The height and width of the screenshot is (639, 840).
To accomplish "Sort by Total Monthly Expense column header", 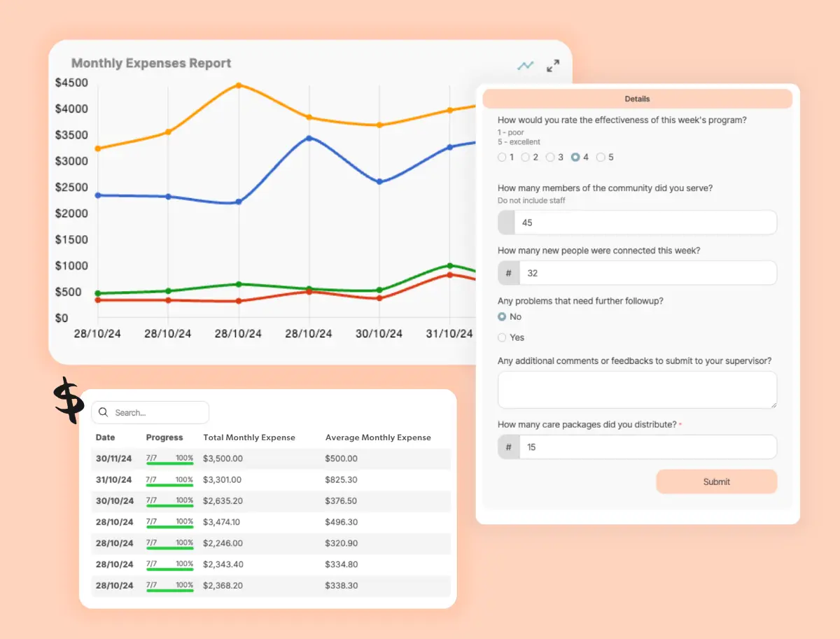I will [249, 437].
